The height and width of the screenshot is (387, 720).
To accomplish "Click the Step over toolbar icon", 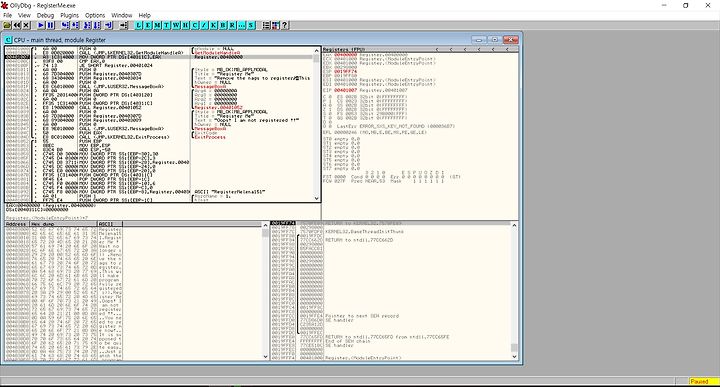I will click(x=75, y=25).
